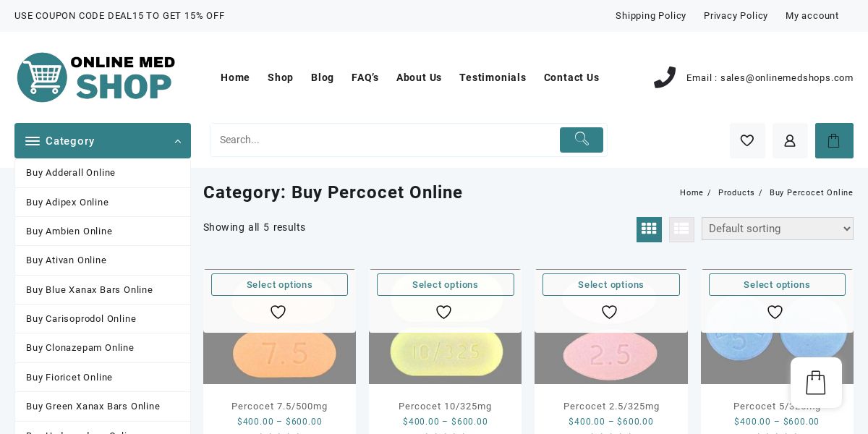Go to the Shop page
This screenshot has height=434, width=868.
click(280, 77)
